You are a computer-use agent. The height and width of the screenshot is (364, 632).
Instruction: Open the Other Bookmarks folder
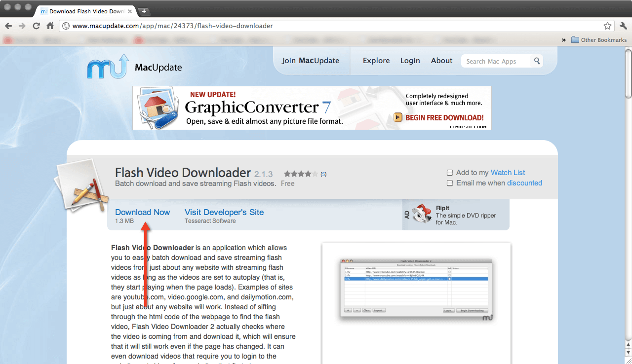tap(599, 40)
